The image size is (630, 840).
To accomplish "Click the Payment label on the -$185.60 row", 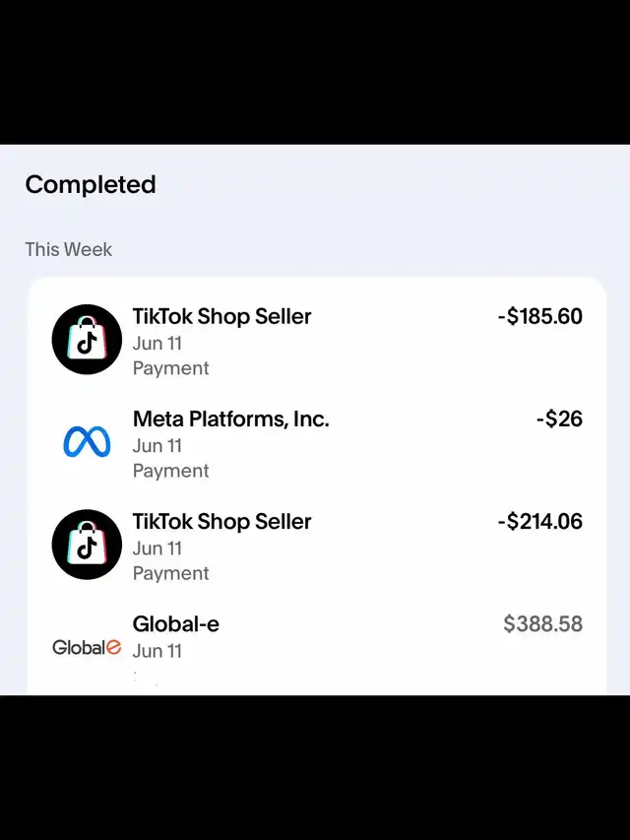I will point(171,368).
